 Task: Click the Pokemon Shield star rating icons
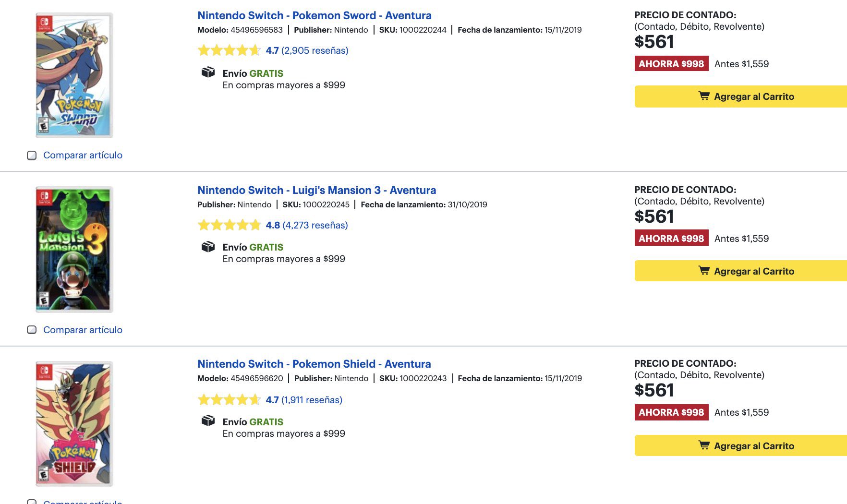(x=229, y=400)
